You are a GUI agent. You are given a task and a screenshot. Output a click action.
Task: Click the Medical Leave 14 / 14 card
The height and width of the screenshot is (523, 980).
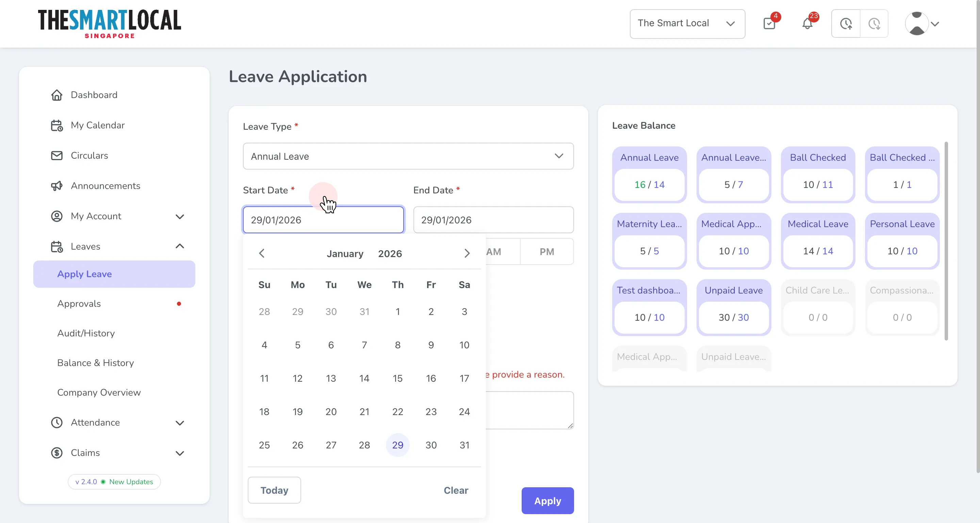click(818, 241)
